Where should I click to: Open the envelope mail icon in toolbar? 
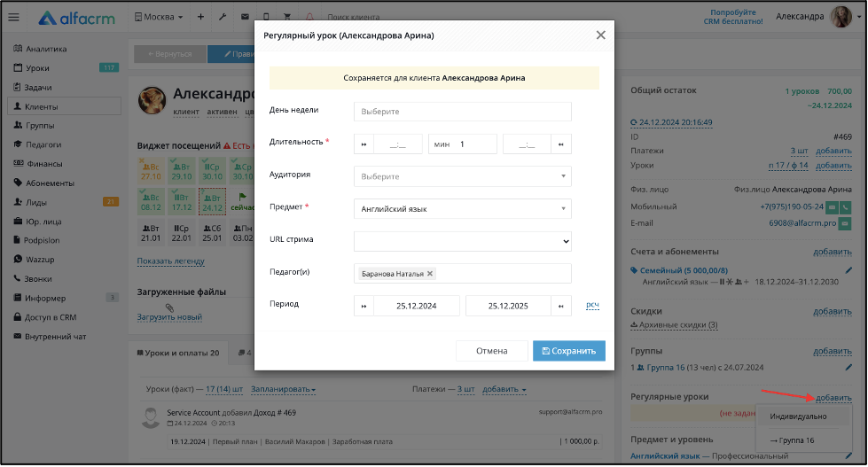point(245,17)
